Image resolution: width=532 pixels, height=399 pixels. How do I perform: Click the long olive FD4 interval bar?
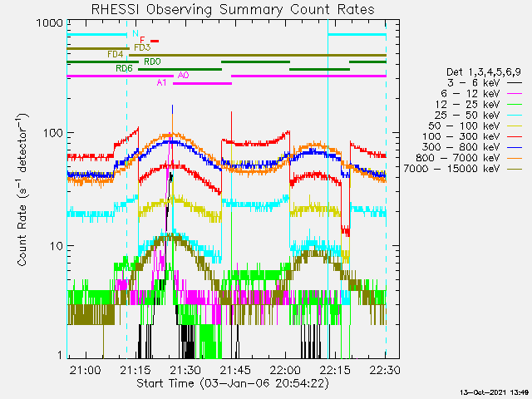(x=258, y=55)
